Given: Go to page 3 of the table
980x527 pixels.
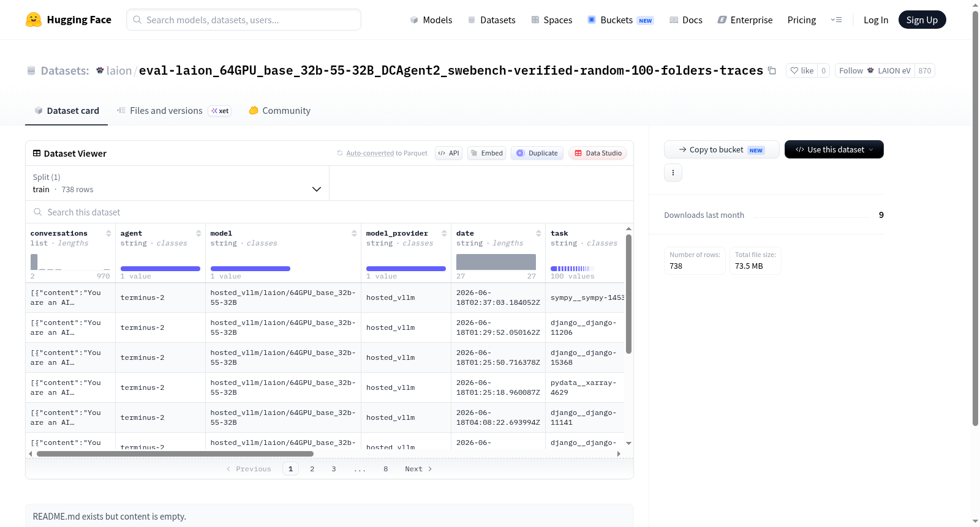Looking at the screenshot, I should click(x=334, y=469).
